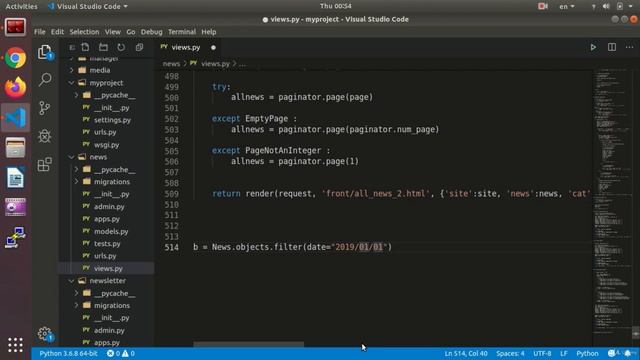Open the Visual Studio Code app menu dropdown

88,7
